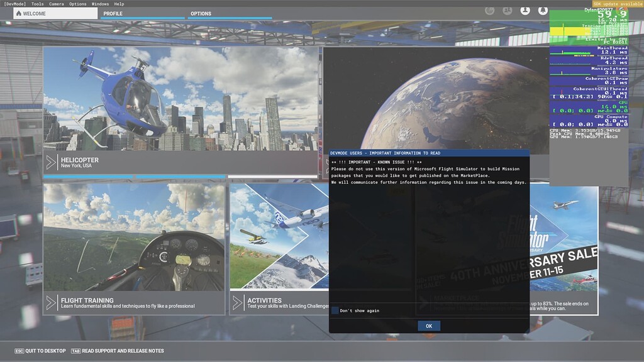Click the arrow icon beside Helicopter
This screenshot has width=644, height=362.
click(51, 163)
